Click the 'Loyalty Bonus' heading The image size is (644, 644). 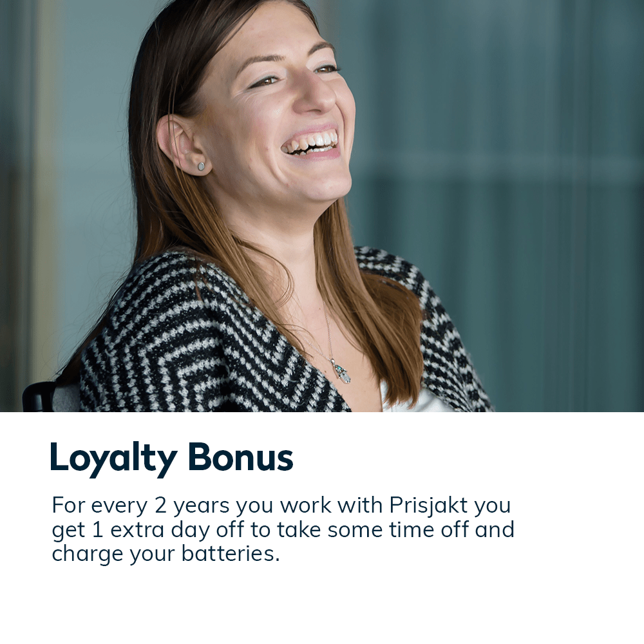tap(172, 459)
